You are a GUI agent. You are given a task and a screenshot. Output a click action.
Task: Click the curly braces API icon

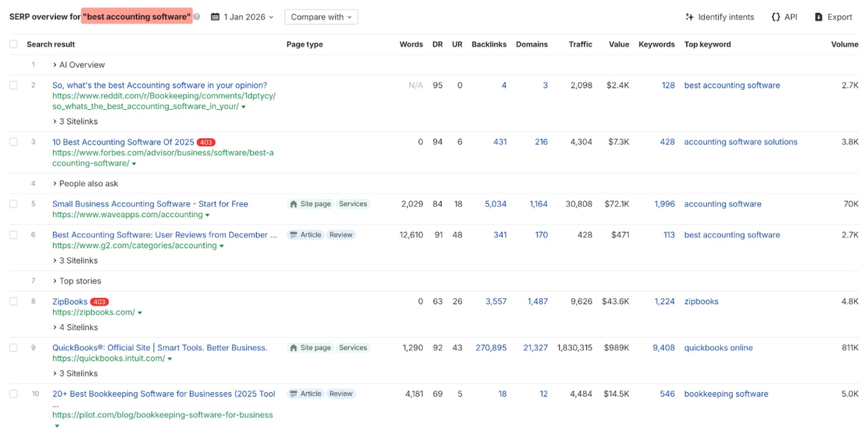[776, 17]
